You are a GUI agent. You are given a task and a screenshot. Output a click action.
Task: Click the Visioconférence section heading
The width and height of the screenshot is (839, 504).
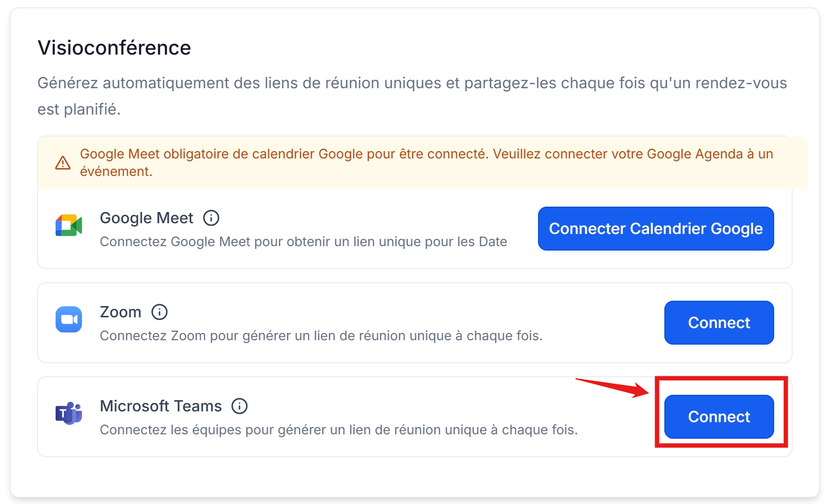point(114,48)
